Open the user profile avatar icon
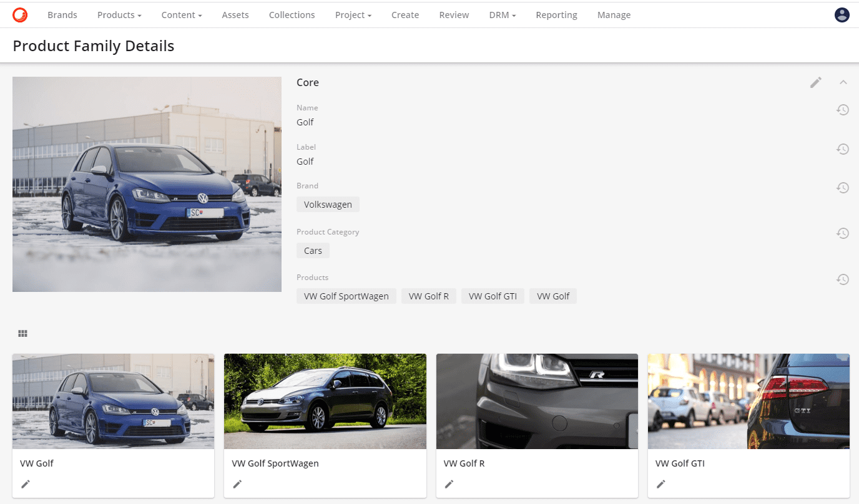The width and height of the screenshot is (859, 504). pos(842,15)
